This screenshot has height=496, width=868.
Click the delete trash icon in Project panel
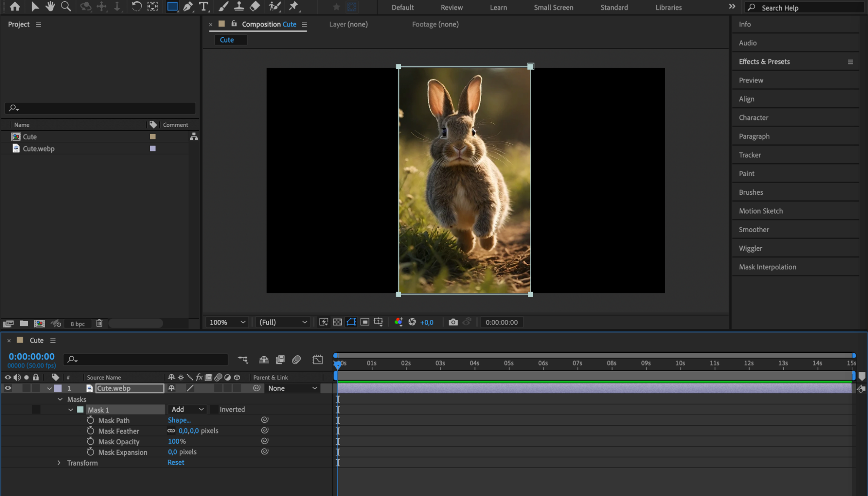point(99,323)
